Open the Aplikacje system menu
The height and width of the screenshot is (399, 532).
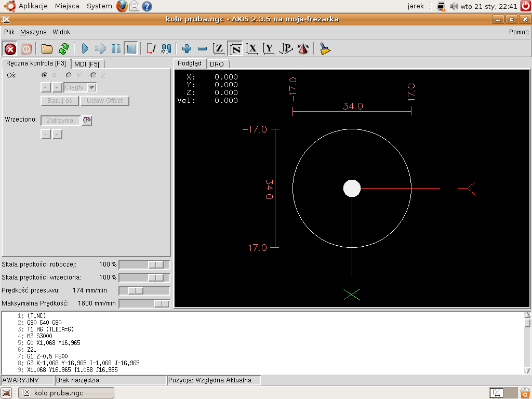[x=33, y=6]
